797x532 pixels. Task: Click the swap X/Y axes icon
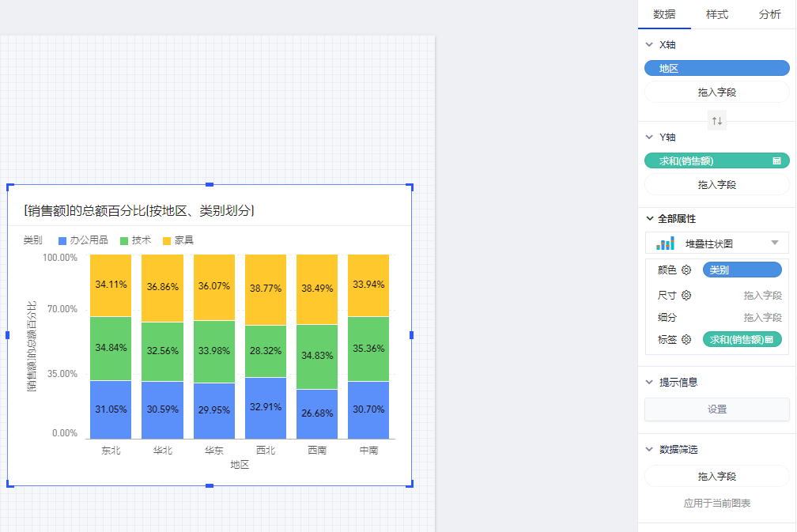coord(717,121)
